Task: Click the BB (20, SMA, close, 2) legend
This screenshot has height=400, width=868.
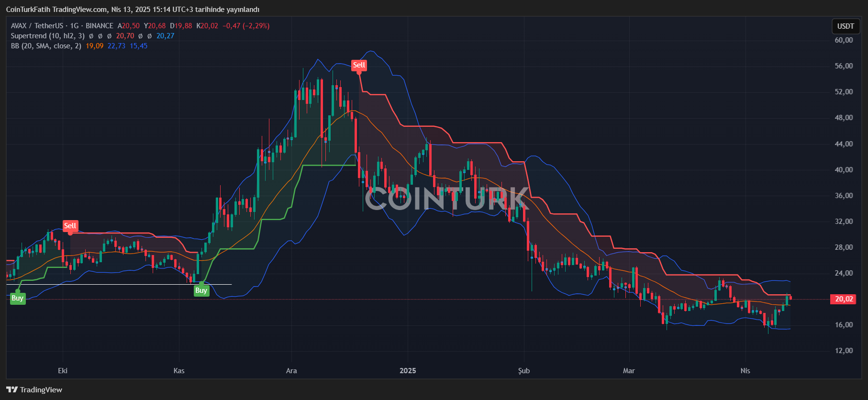Action: [46, 46]
